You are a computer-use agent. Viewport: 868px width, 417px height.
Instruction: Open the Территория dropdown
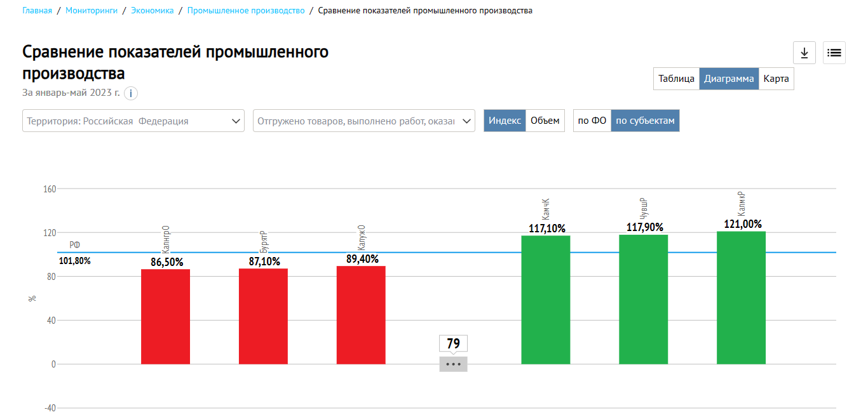click(133, 121)
